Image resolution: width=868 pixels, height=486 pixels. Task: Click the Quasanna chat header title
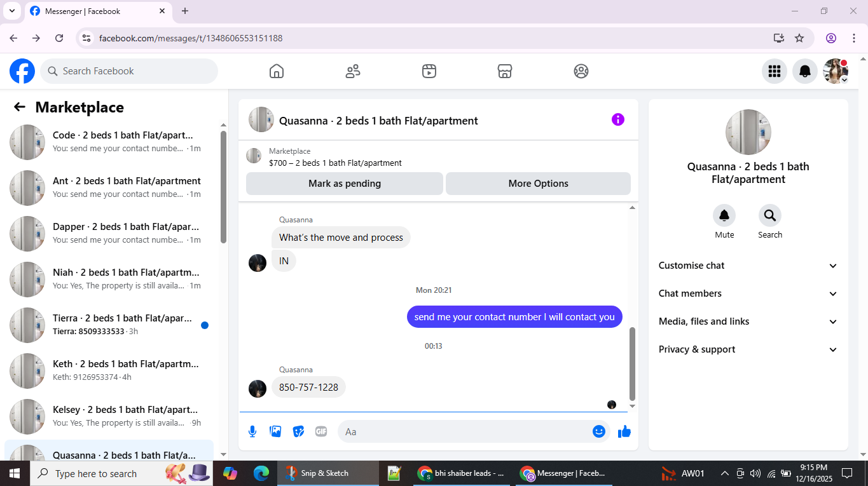click(x=378, y=121)
